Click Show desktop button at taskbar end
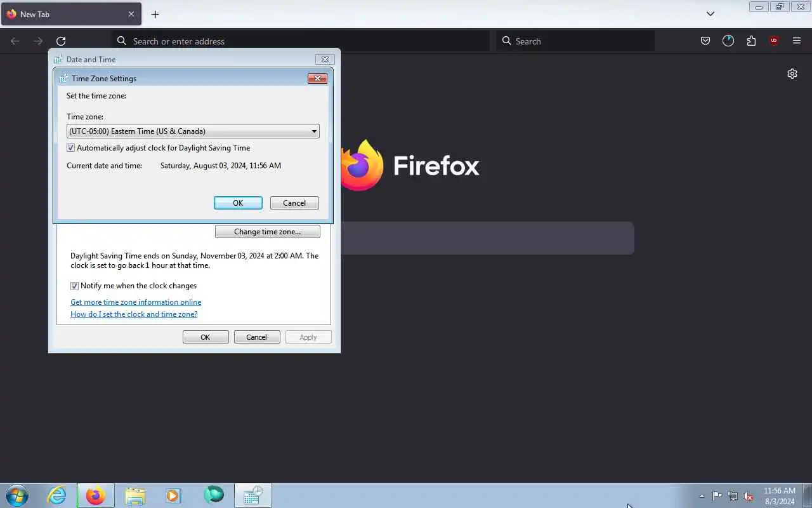This screenshot has width=812, height=508. click(x=808, y=495)
